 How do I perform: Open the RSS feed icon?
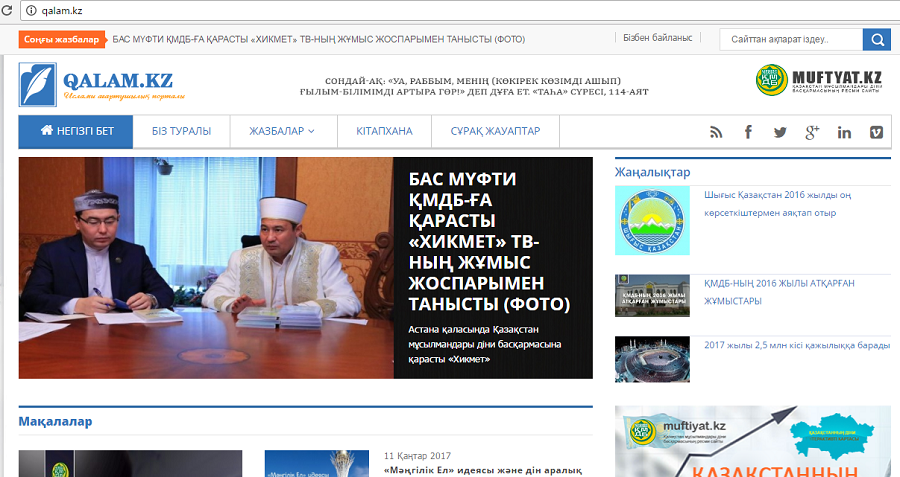(716, 133)
